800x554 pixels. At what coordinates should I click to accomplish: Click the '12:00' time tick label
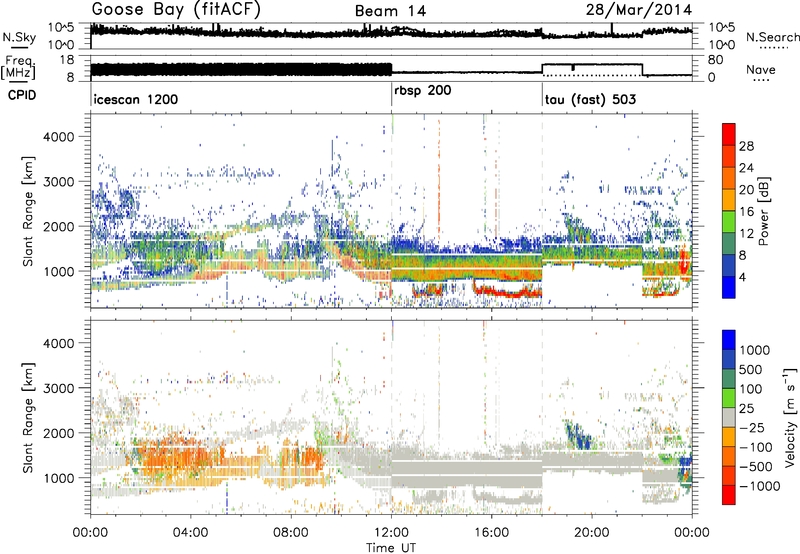coord(391,533)
